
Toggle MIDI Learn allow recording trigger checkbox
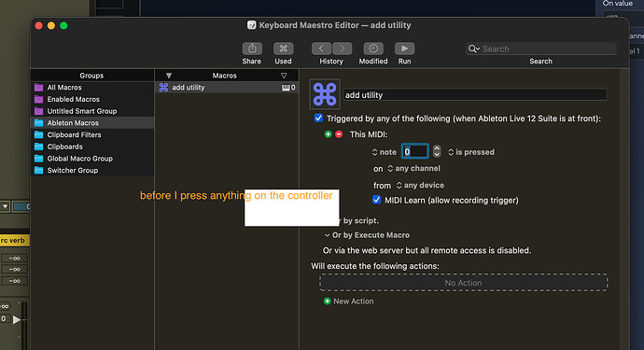tap(376, 200)
